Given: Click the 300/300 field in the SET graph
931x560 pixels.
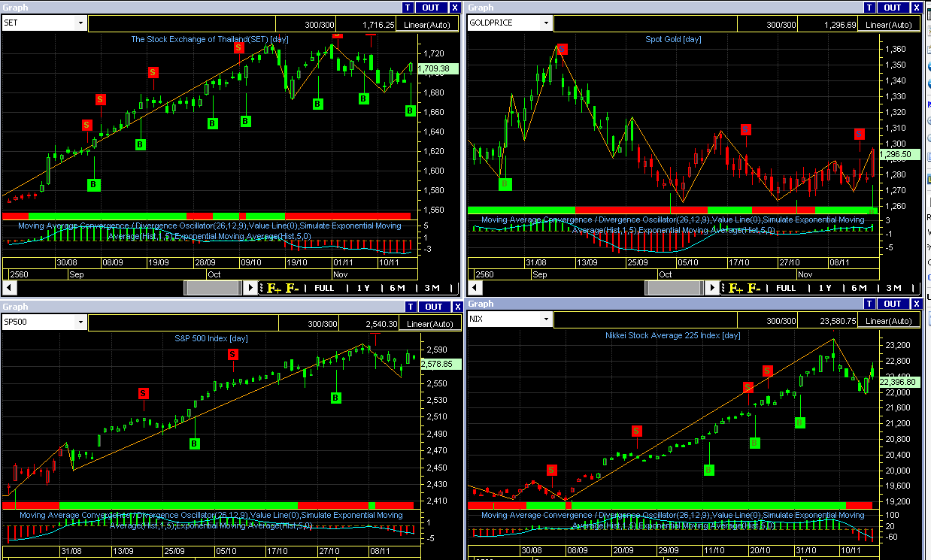Looking at the screenshot, I should (x=305, y=25).
